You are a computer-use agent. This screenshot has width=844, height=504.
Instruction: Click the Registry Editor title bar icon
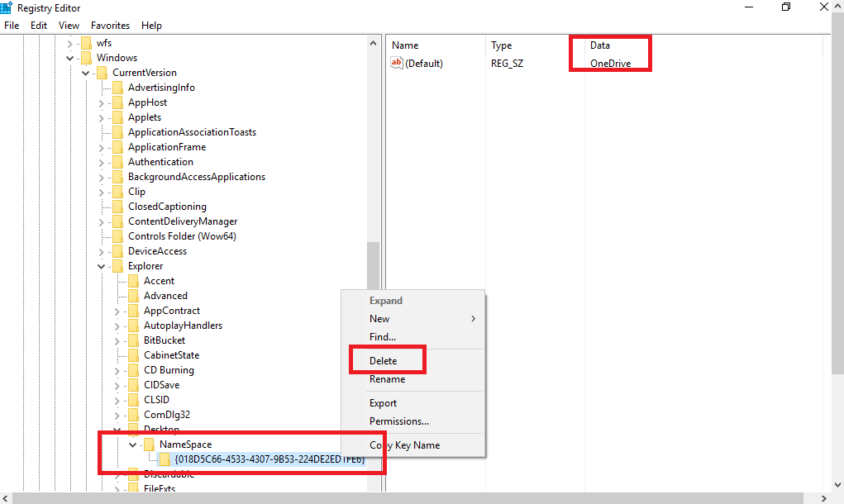point(8,7)
